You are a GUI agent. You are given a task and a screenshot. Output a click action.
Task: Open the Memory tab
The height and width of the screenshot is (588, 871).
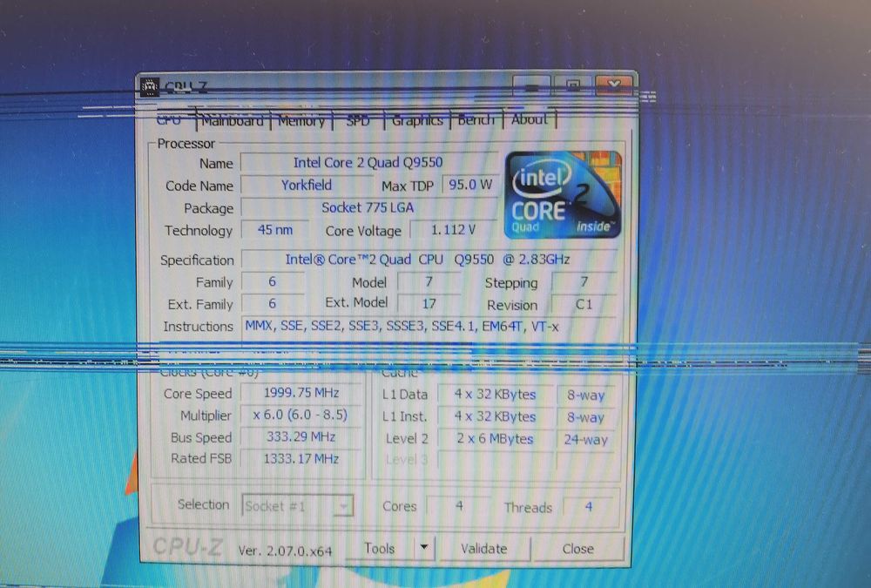[x=301, y=120]
